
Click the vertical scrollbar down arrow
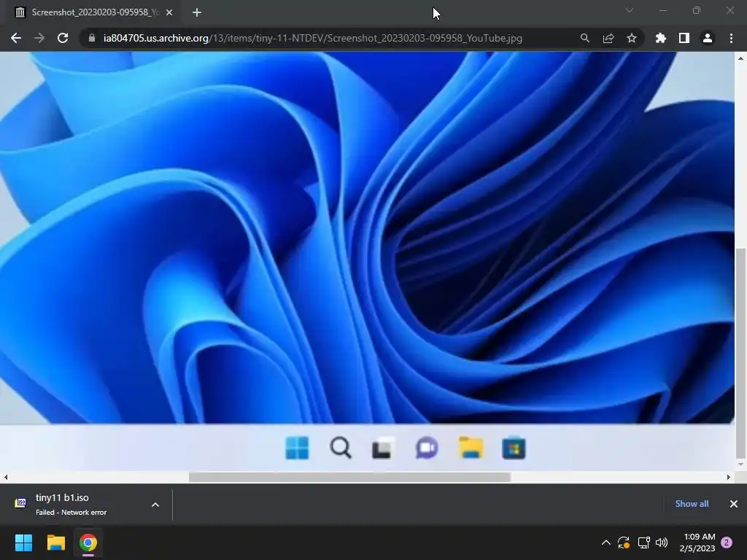coord(740,464)
